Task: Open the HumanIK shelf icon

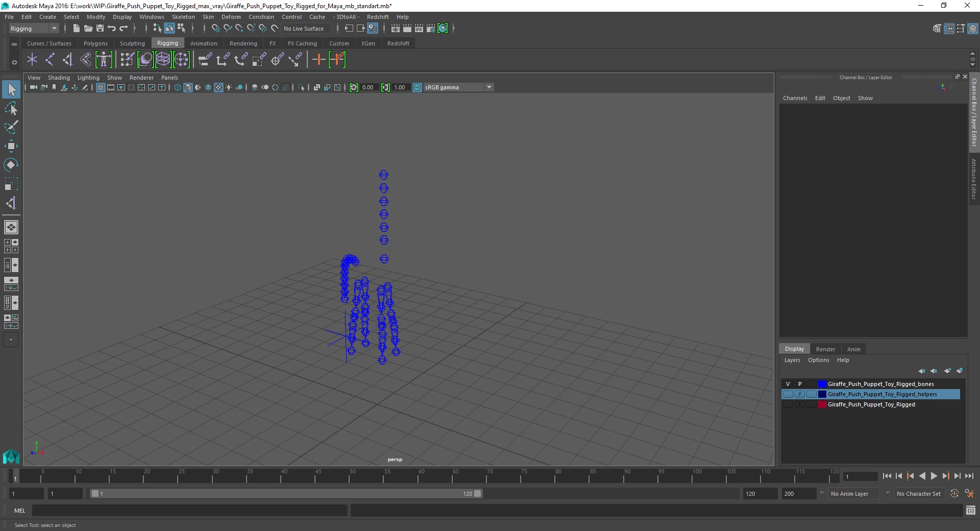Action: (x=104, y=60)
